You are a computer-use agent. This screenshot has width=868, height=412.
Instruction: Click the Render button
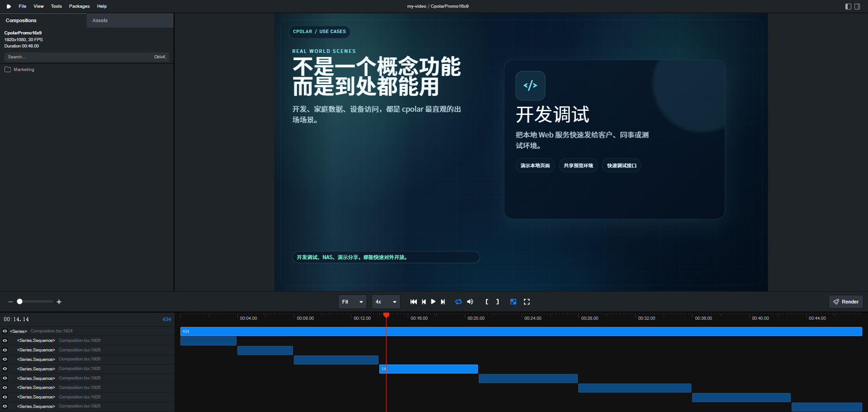click(845, 302)
